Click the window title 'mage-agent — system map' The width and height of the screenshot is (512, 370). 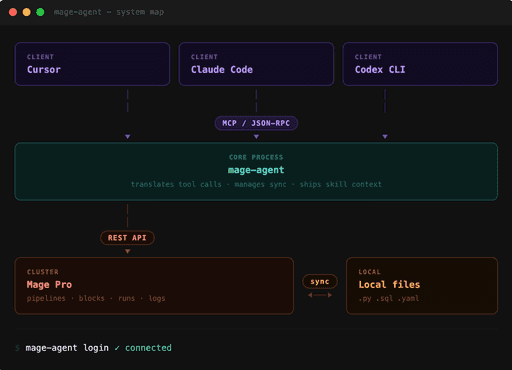(x=109, y=12)
